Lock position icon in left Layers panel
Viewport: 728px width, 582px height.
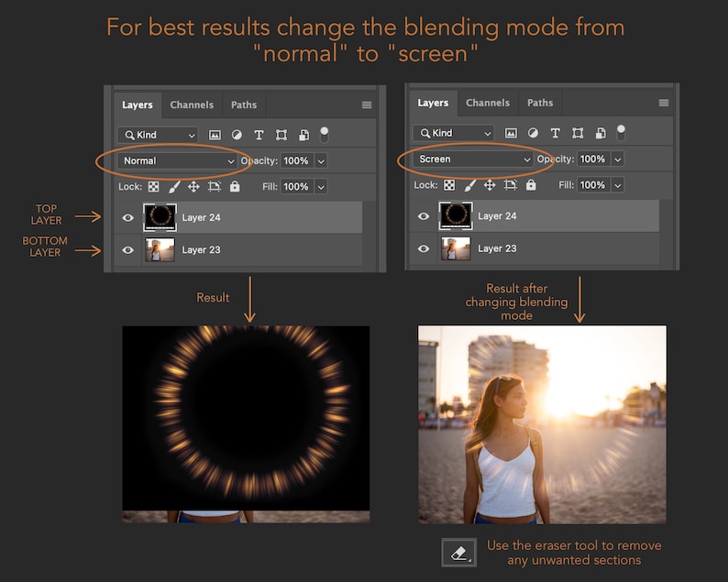193,187
